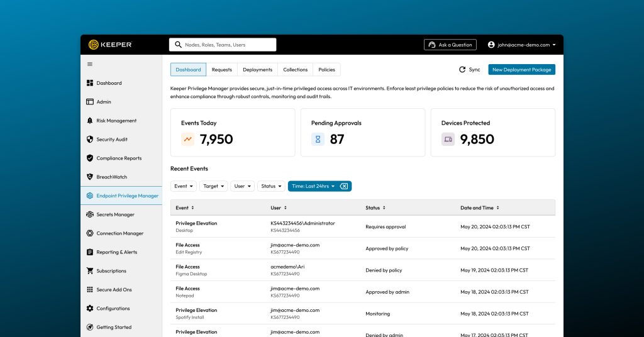Image resolution: width=644 pixels, height=337 pixels.
Task: Click the Security Audit shield icon
Action: [90, 140]
